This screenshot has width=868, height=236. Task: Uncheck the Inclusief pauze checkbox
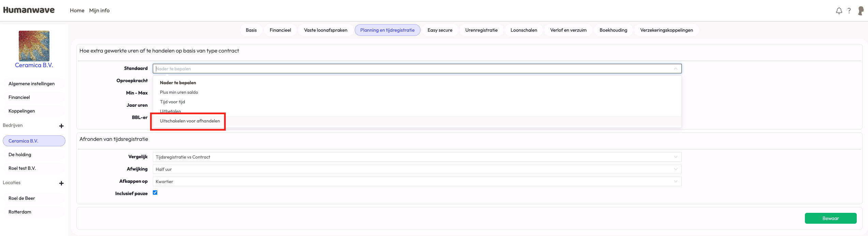click(155, 193)
